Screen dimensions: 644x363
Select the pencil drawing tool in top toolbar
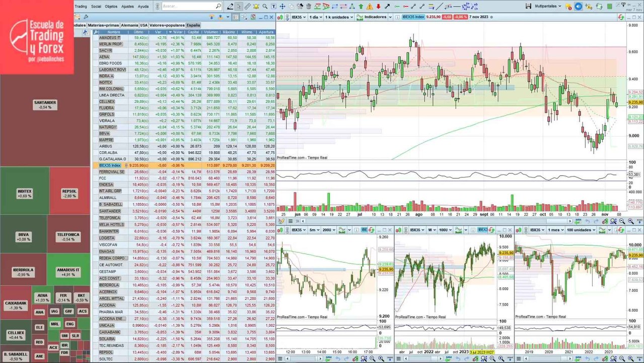point(230,7)
